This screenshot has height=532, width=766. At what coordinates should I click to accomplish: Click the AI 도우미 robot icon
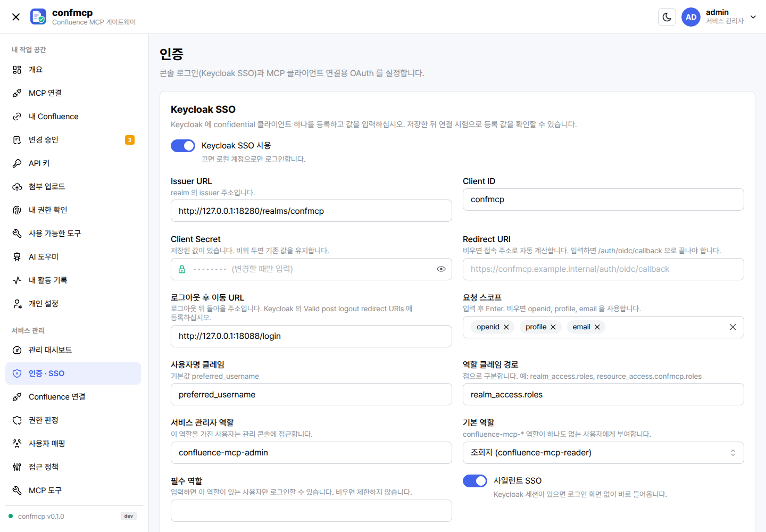tap(17, 257)
